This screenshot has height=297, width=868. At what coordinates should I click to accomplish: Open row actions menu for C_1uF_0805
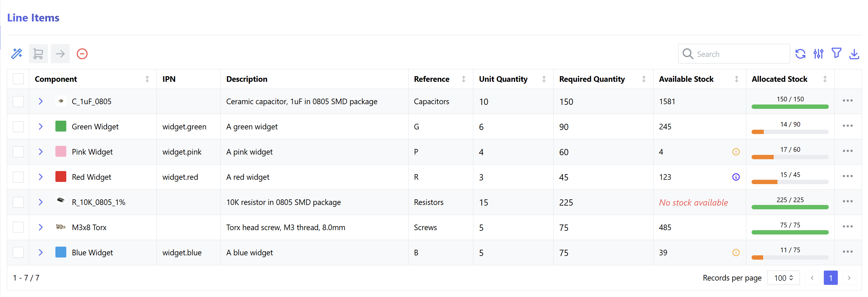847,101
